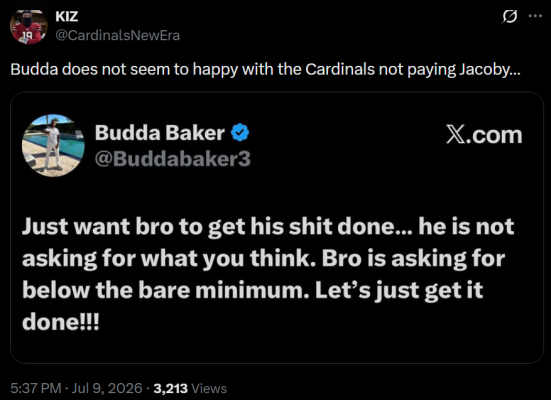The image size is (551, 400).
Task: Click Budda Baker's poolside profile picture
Action: click(53, 146)
